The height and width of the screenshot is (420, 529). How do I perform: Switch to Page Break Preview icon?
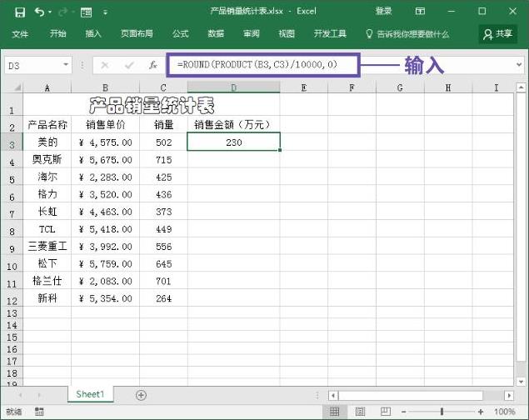(x=385, y=412)
